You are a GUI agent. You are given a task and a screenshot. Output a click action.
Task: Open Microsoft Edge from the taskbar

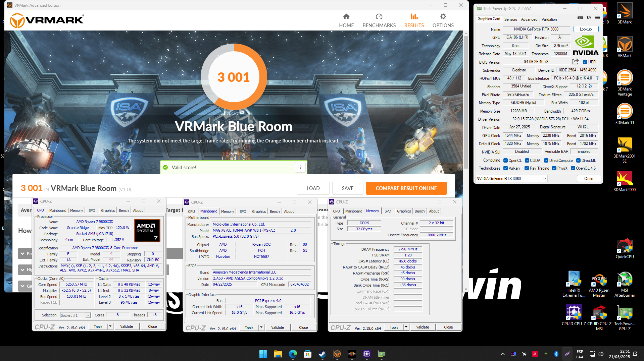[x=293, y=354]
